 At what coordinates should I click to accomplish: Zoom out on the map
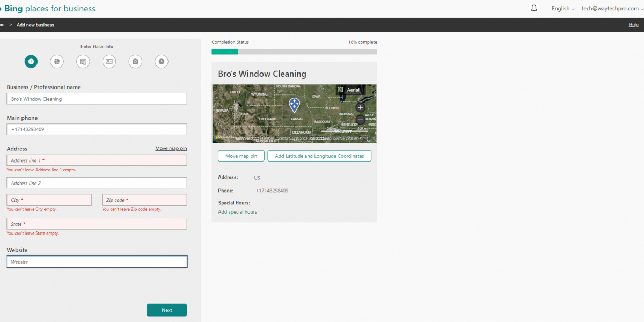pos(361,120)
